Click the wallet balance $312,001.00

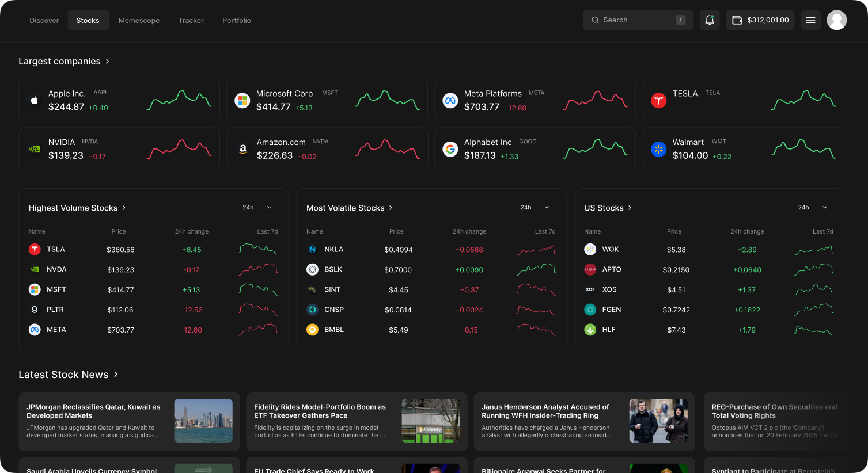[760, 20]
